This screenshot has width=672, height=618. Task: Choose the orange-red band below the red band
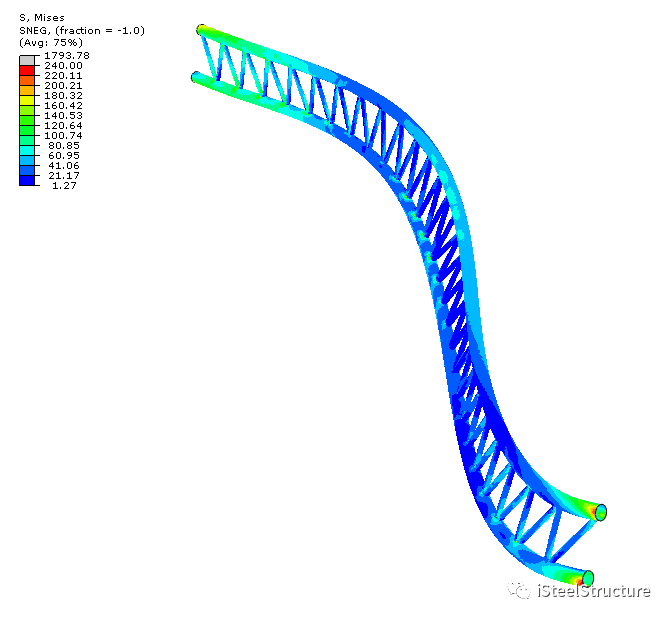coord(27,81)
